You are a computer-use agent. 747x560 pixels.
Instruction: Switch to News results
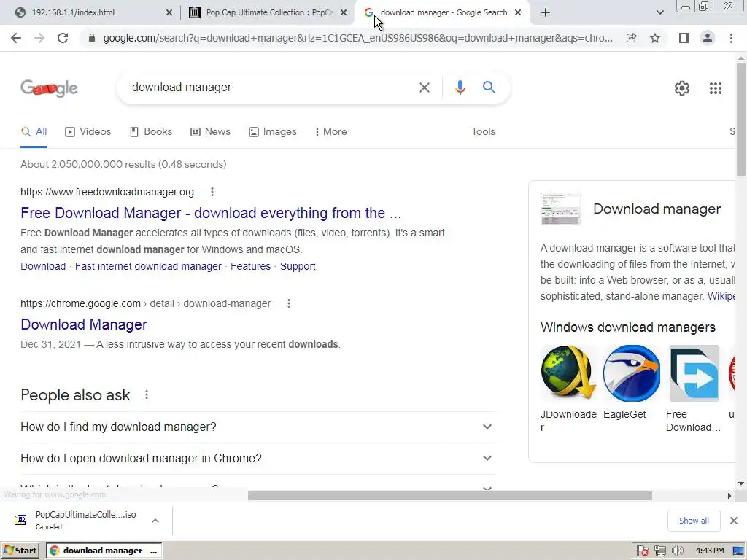pyautogui.click(x=210, y=132)
